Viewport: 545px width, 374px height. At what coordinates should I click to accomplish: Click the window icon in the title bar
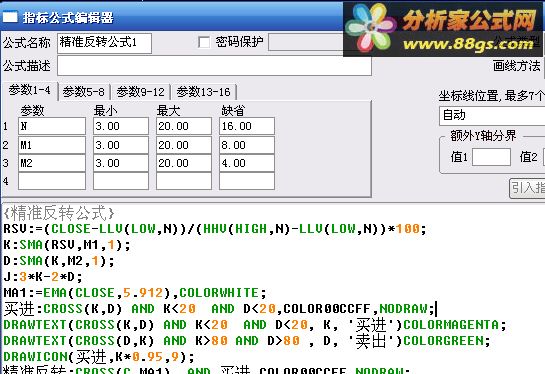(10, 17)
